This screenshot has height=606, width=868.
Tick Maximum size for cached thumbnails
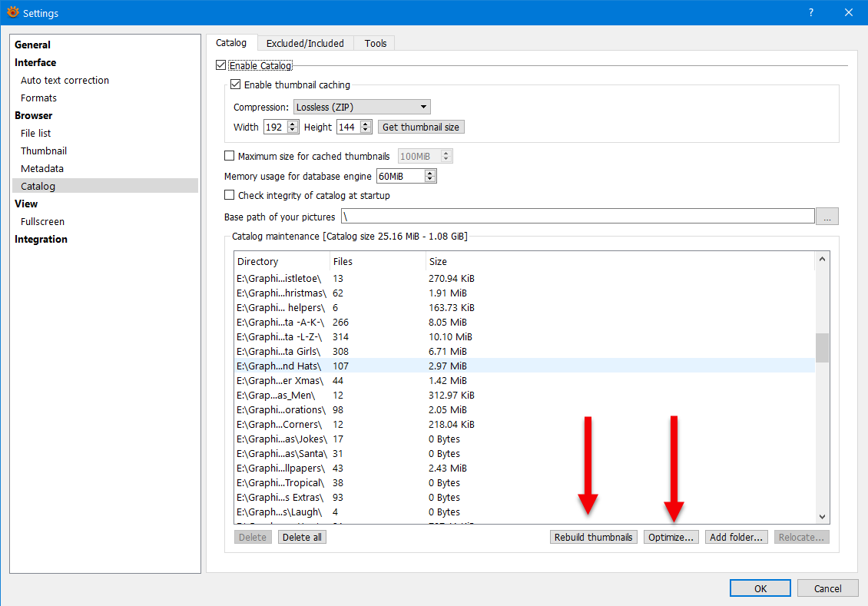click(x=230, y=157)
